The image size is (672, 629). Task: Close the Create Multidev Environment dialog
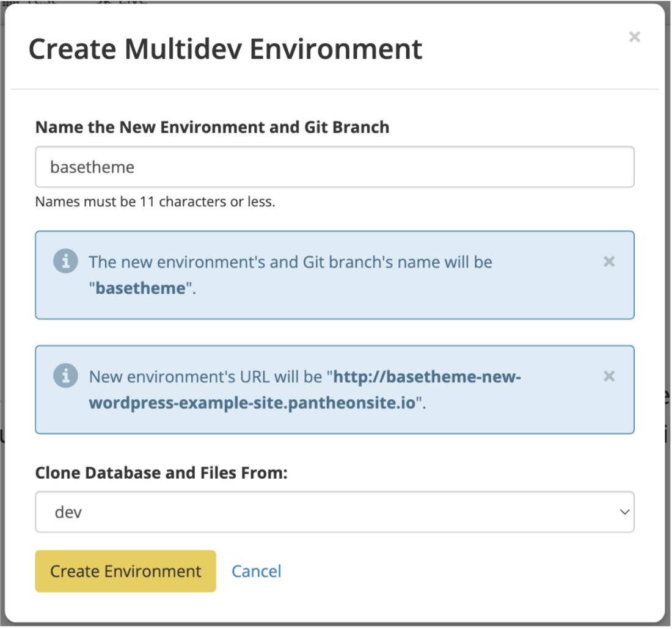coord(635,37)
